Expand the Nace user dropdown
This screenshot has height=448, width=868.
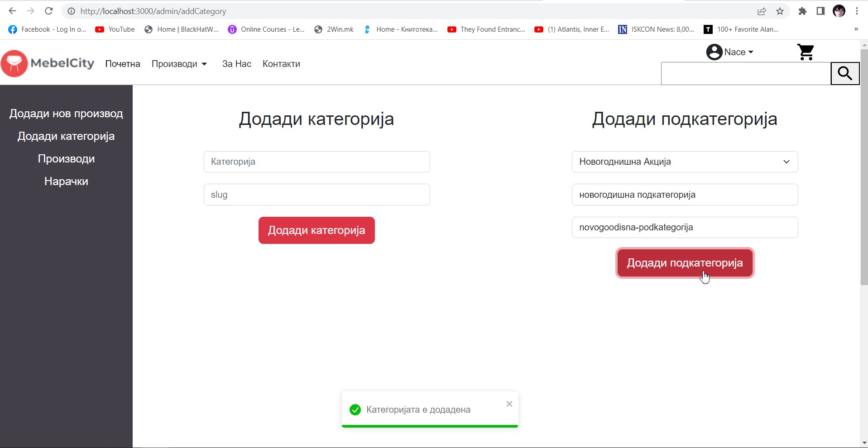(730, 52)
